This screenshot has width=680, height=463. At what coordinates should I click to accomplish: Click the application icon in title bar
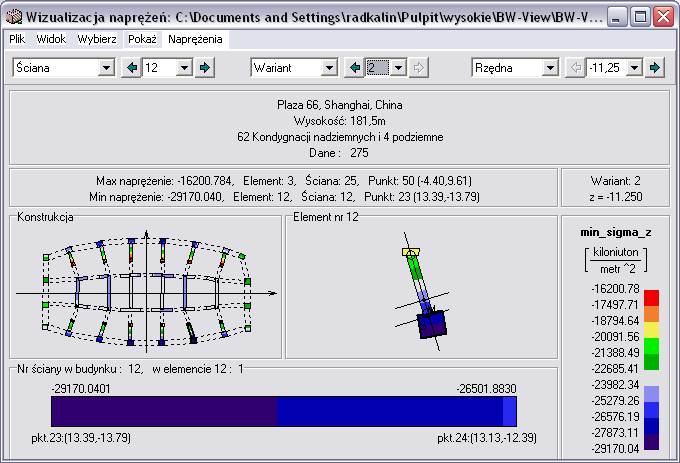coord(14,16)
